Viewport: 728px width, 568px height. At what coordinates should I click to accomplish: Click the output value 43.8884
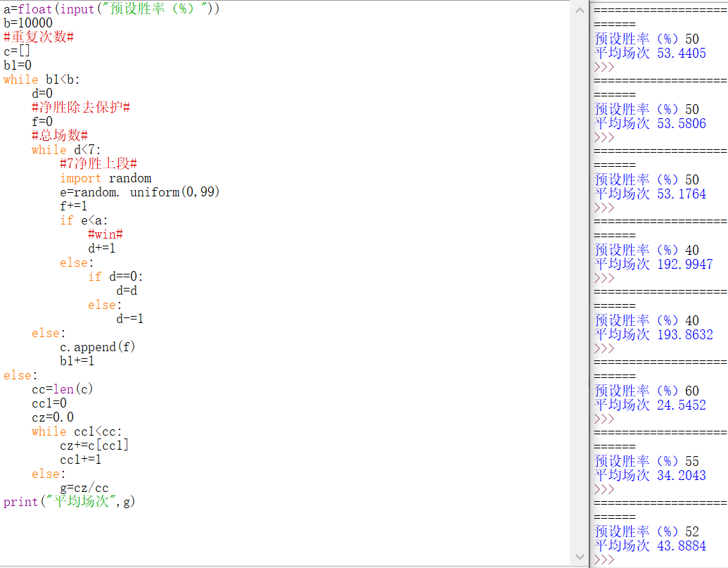tap(681, 545)
